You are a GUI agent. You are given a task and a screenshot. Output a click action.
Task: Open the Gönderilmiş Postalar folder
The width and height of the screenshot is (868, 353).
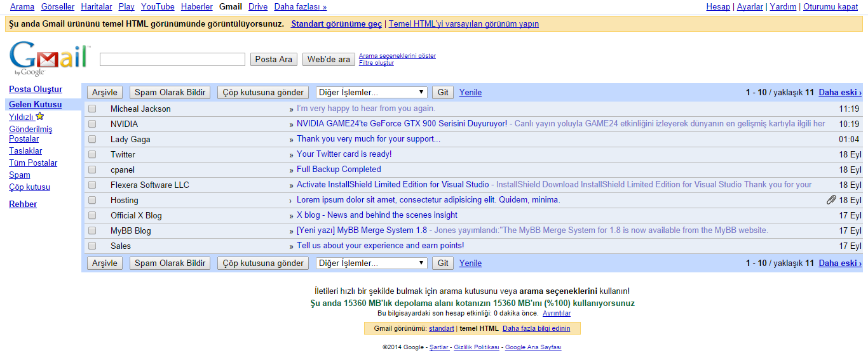pyautogui.click(x=31, y=134)
